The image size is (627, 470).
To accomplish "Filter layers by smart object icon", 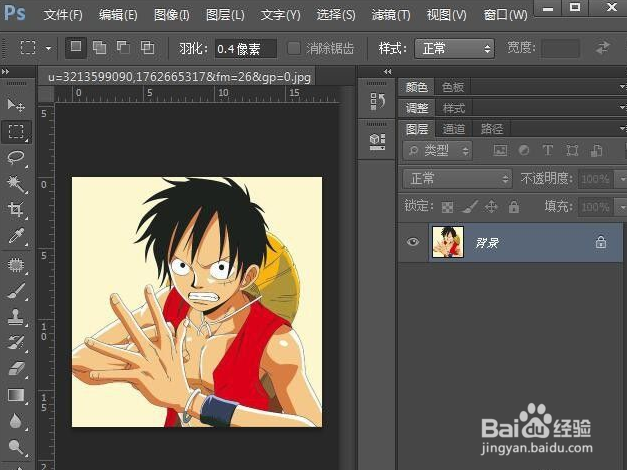I will coord(596,151).
